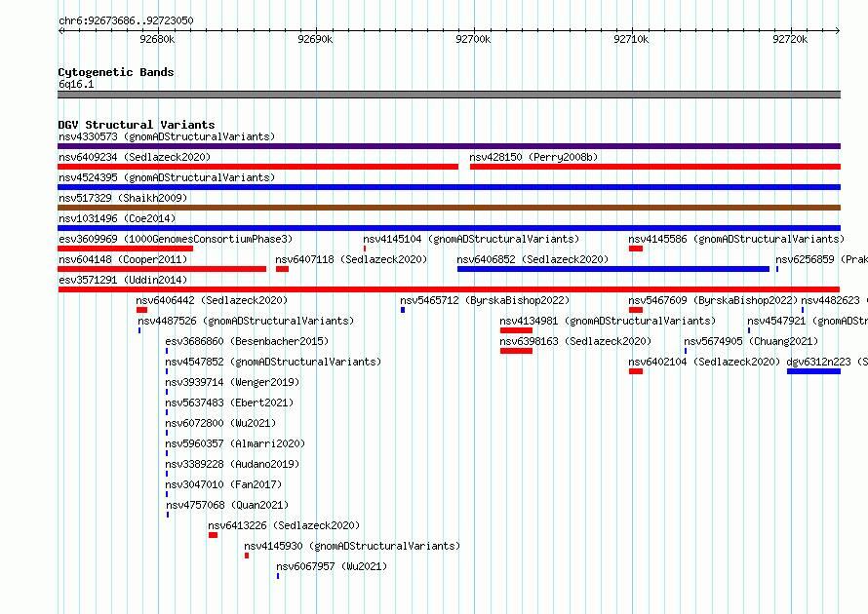Open nsv6067957 (Wu2021) label
Viewport: 868px width, 614px height.
[x=332, y=566]
